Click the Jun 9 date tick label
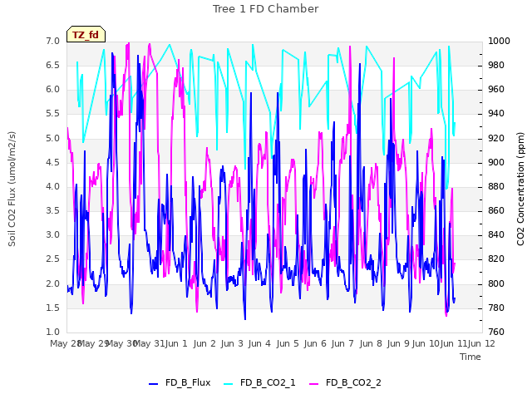The height and width of the screenshot is (399, 532). 398,343
